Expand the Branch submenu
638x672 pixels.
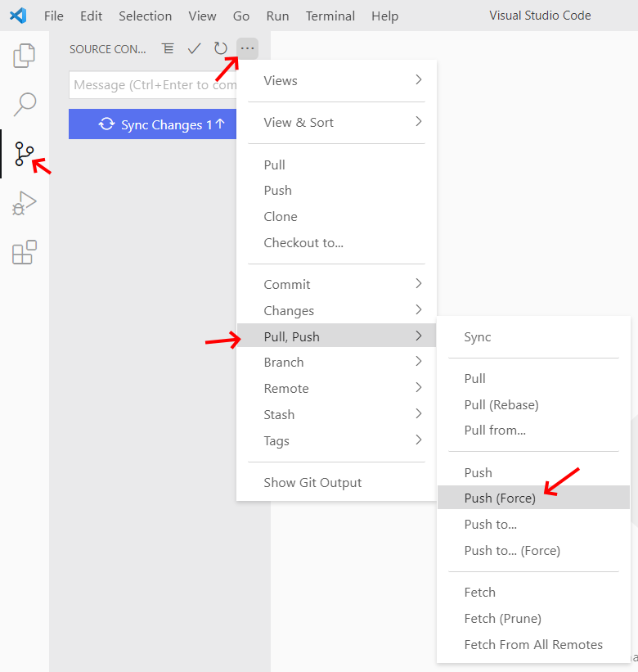pyautogui.click(x=336, y=362)
